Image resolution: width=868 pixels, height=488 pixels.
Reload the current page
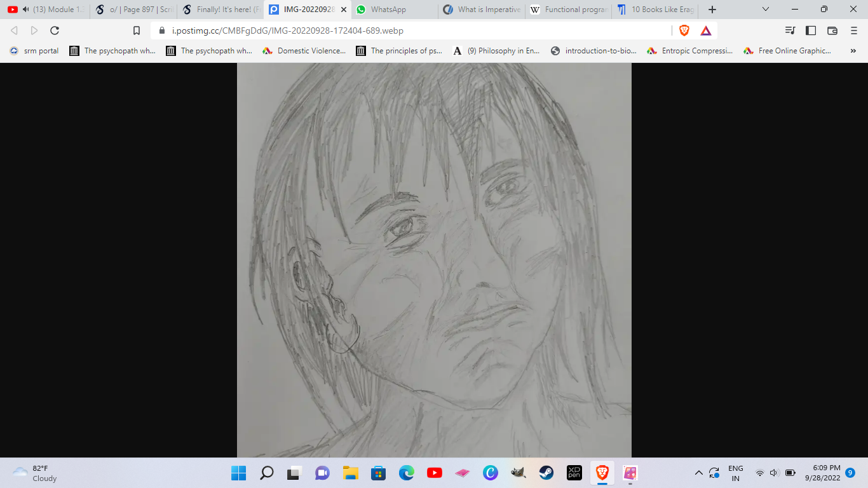(55, 30)
